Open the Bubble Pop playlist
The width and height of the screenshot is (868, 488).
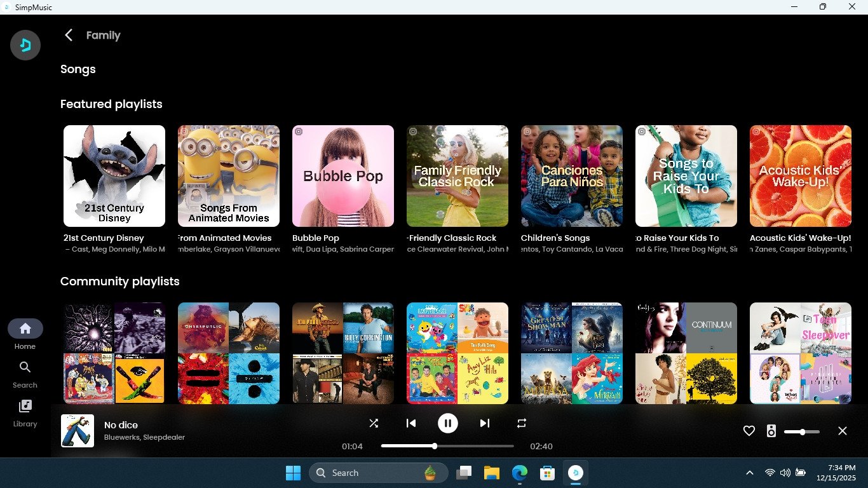(x=343, y=176)
